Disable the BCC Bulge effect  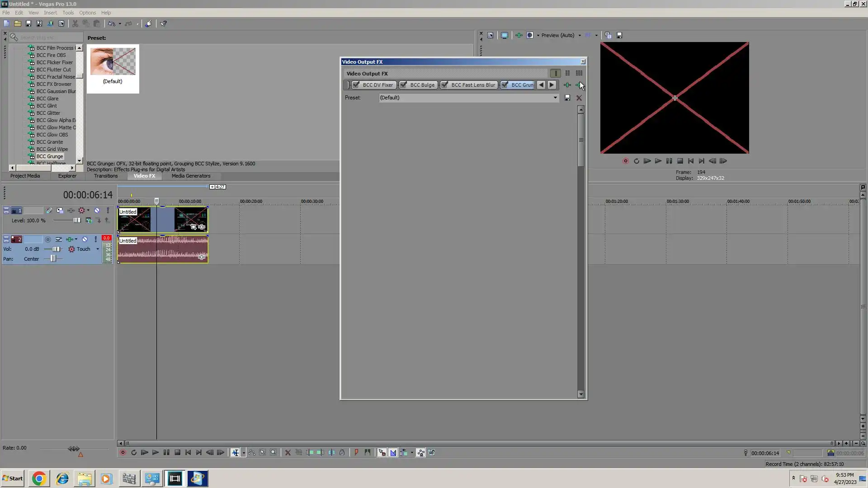coord(403,85)
